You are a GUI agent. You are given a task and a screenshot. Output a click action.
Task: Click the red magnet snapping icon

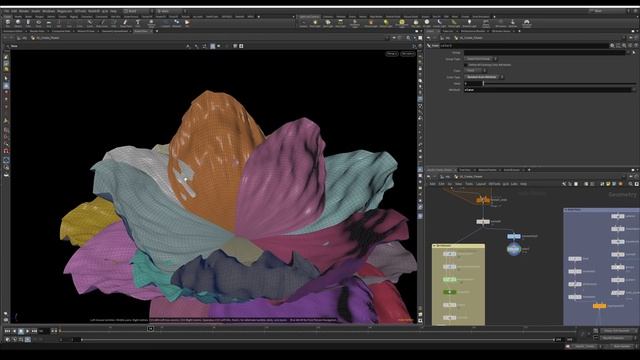pos(6,151)
